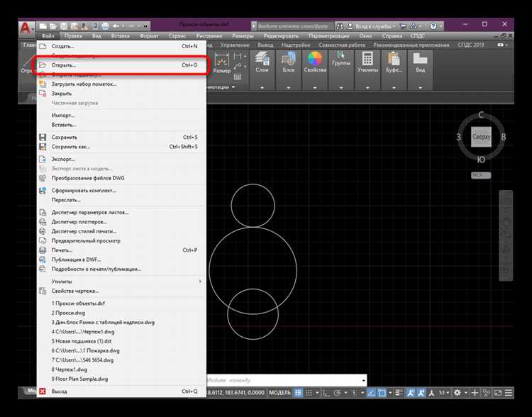This screenshot has width=532, height=417.
Task: Click the Сверху face of the view cube
Action: point(481,136)
